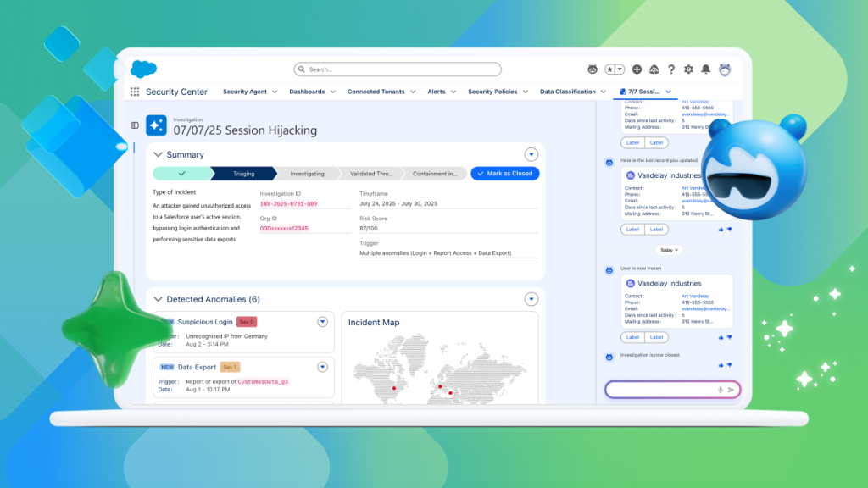The image size is (868, 488).
Task: Click the global create plus icon
Action: coord(637,69)
